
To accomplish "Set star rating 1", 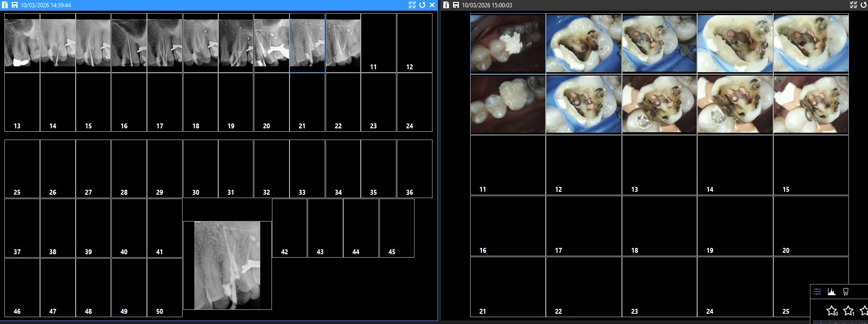I will click(x=848, y=310).
